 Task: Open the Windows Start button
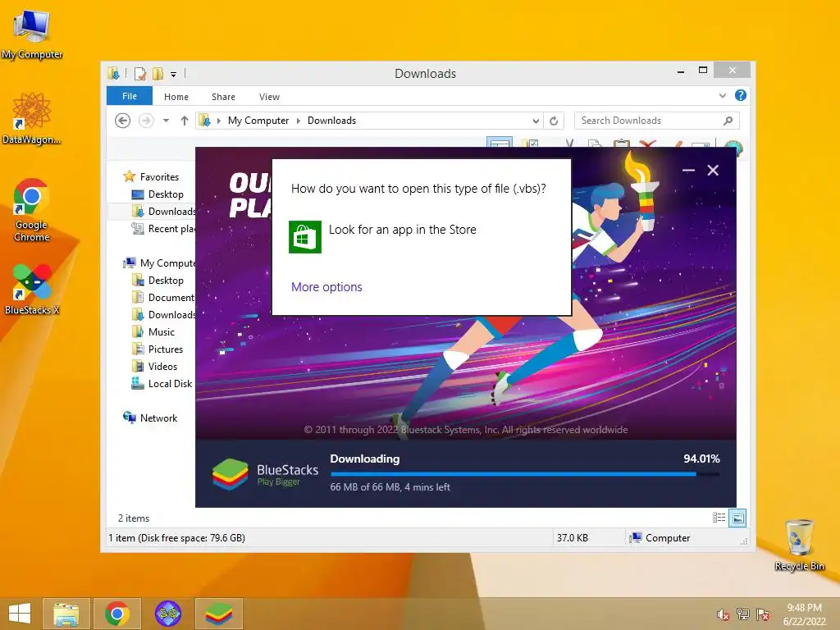click(20, 614)
